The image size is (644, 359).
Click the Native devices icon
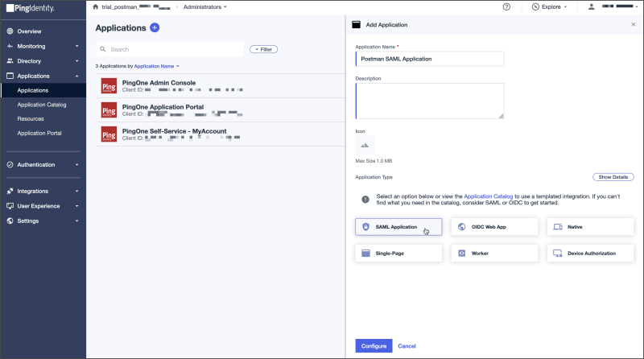[558, 227]
